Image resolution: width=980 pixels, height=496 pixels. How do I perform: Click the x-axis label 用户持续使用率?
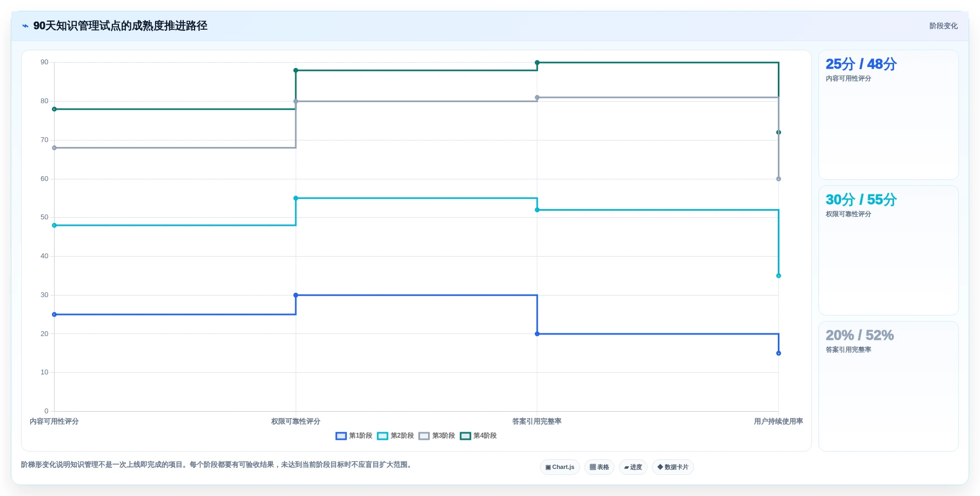[778, 421]
